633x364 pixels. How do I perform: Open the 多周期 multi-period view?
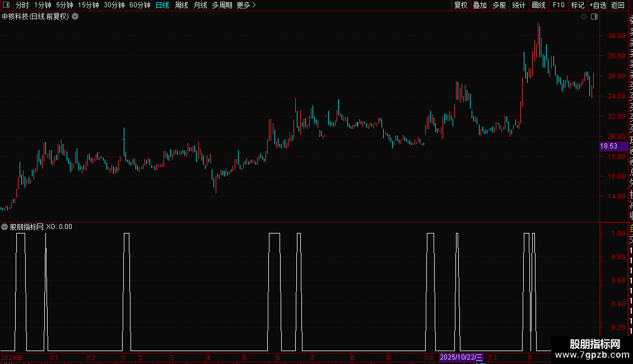(x=222, y=5)
